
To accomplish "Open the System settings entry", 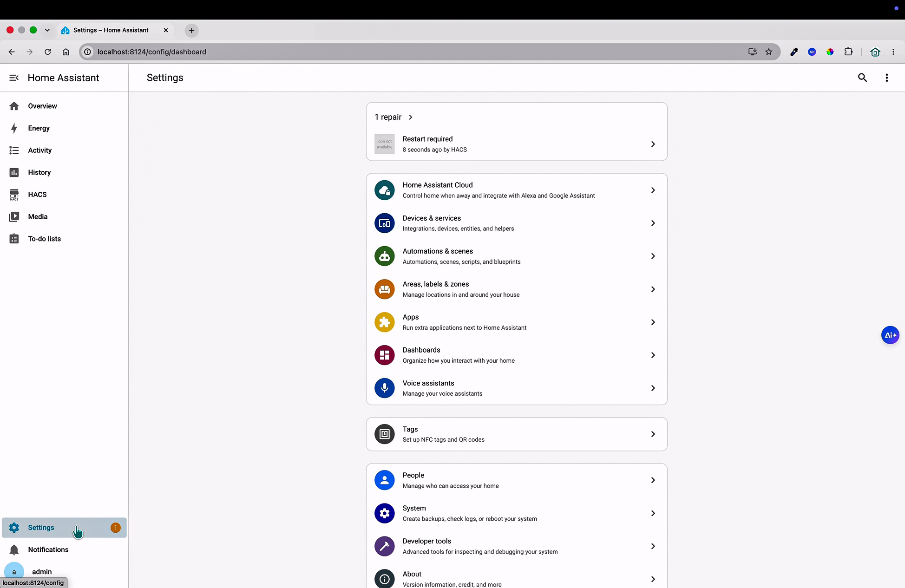I will pyautogui.click(x=517, y=513).
